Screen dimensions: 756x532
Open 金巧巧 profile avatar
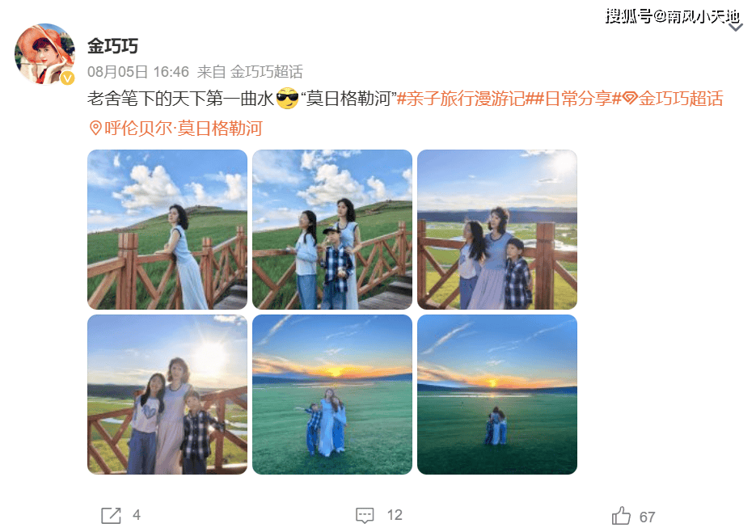(x=44, y=53)
